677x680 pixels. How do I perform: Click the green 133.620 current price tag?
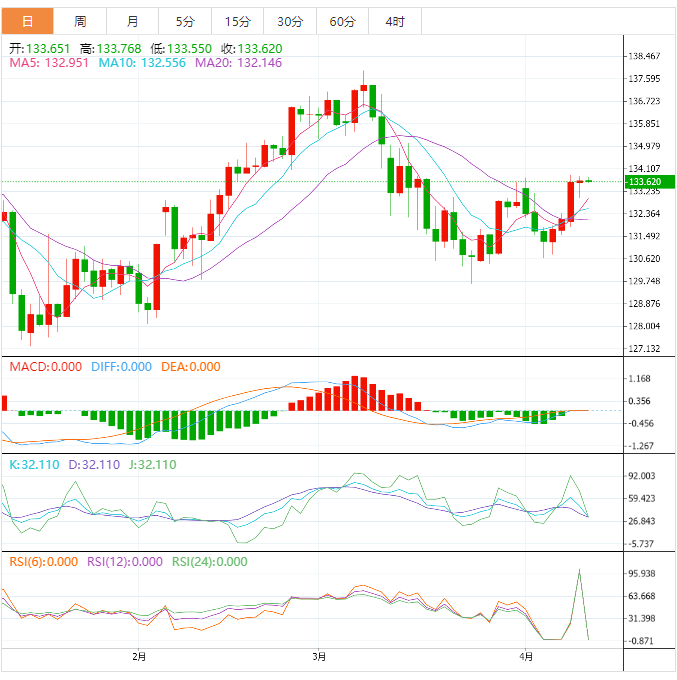pyautogui.click(x=650, y=182)
